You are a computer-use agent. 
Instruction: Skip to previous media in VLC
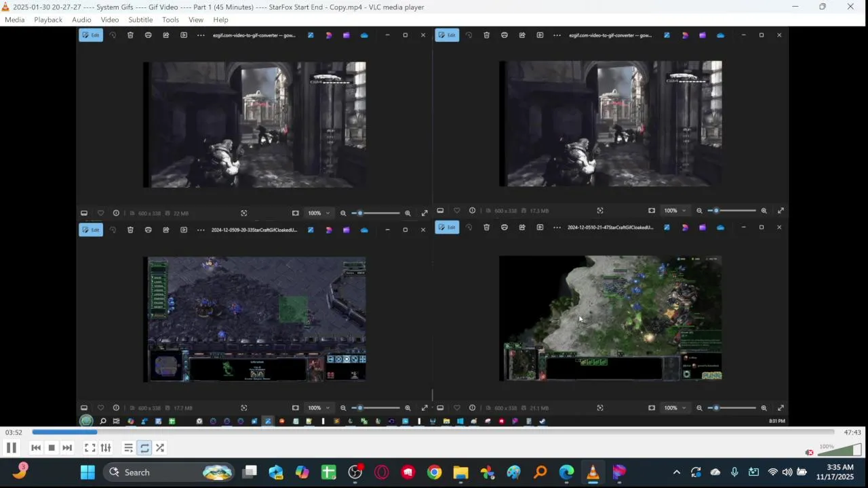point(36,448)
